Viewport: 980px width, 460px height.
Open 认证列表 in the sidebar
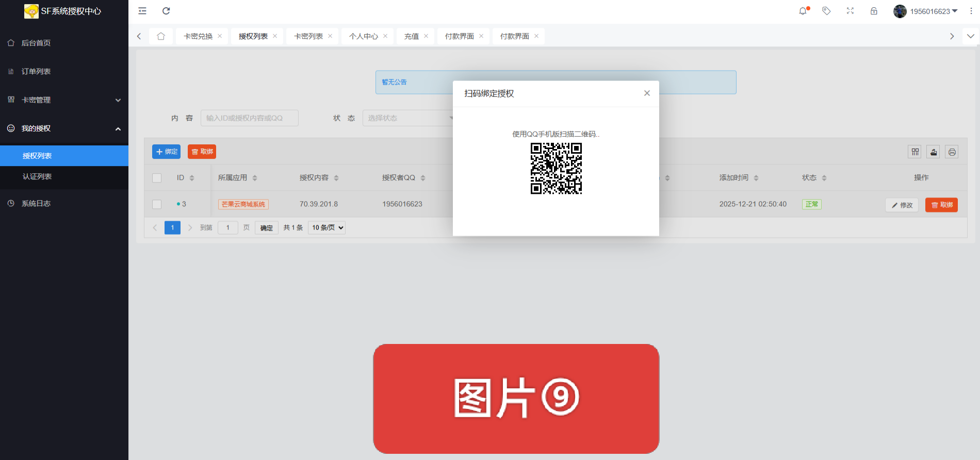tap(37, 176)
